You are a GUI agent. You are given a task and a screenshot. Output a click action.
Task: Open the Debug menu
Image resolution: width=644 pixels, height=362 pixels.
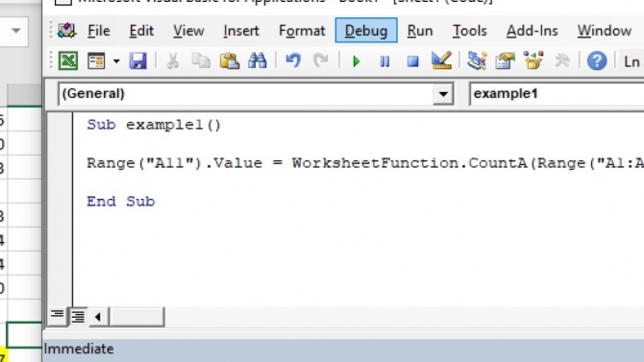tap(366, 31)
